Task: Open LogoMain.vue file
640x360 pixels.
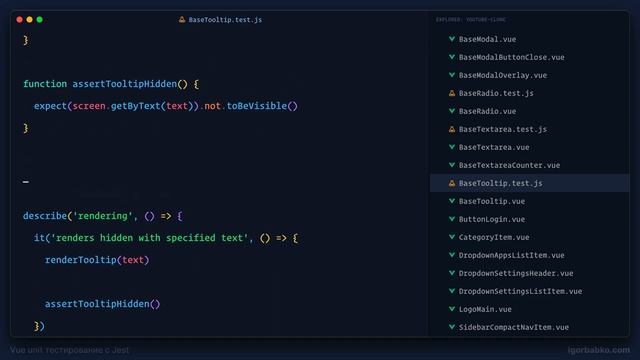Action: (x=485, y=309)
